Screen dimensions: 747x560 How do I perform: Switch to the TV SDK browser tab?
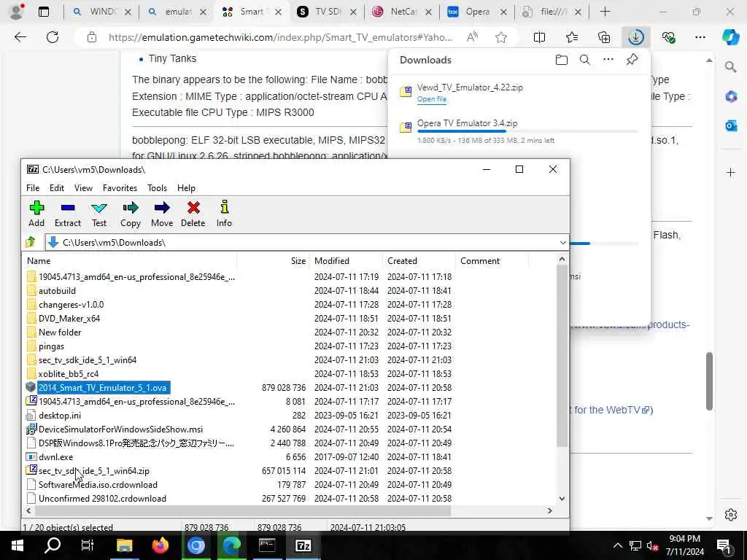(327, 12)
